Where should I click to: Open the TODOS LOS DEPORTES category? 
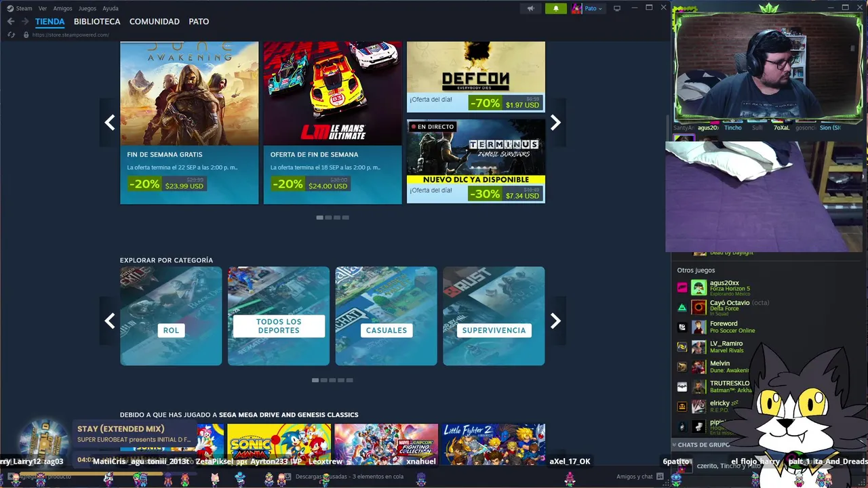coord(279,316)
